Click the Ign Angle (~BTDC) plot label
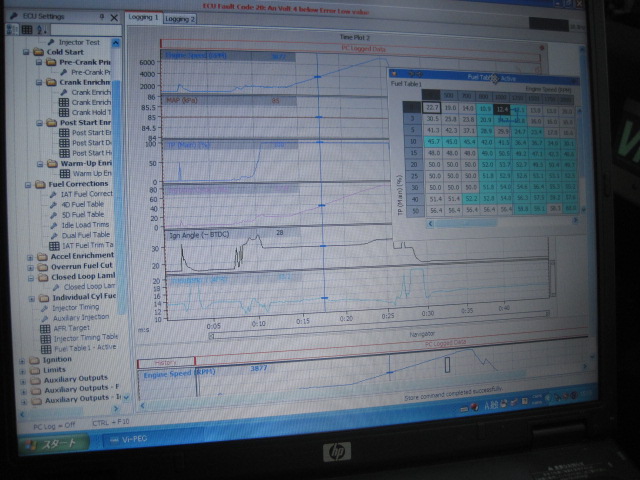Viewport: 640px width, 480px height. pyautogui.click(x=200, y=235)
